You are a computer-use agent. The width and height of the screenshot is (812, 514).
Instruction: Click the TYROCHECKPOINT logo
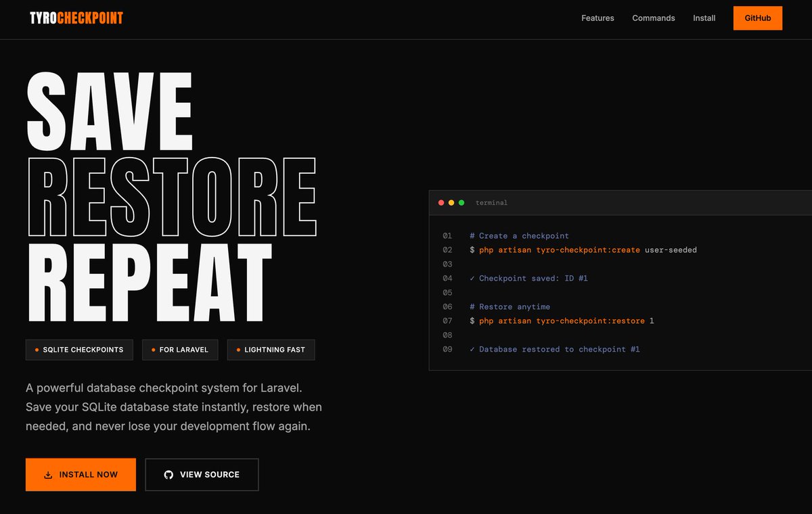(x=76, y=18)
